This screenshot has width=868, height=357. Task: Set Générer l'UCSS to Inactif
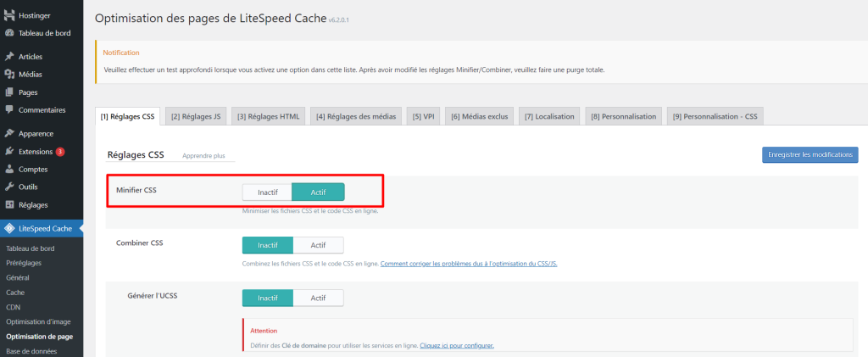[267, 298]
